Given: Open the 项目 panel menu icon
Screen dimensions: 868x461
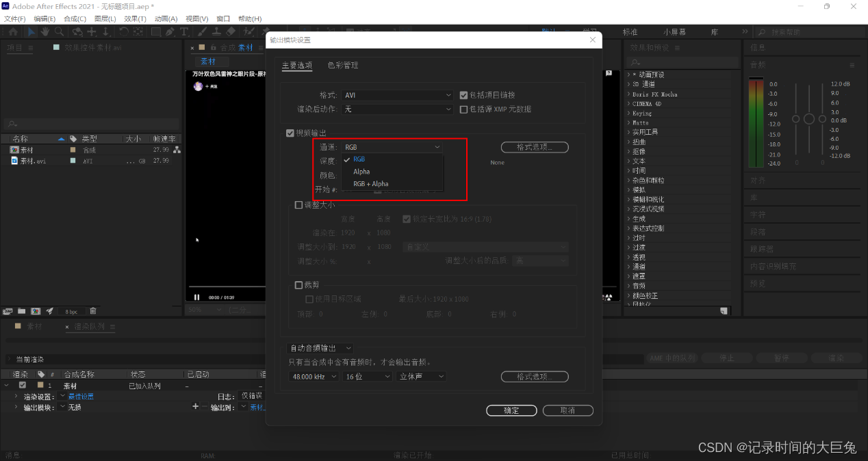Looking at the screenshot, I should (x=29, y=48).
